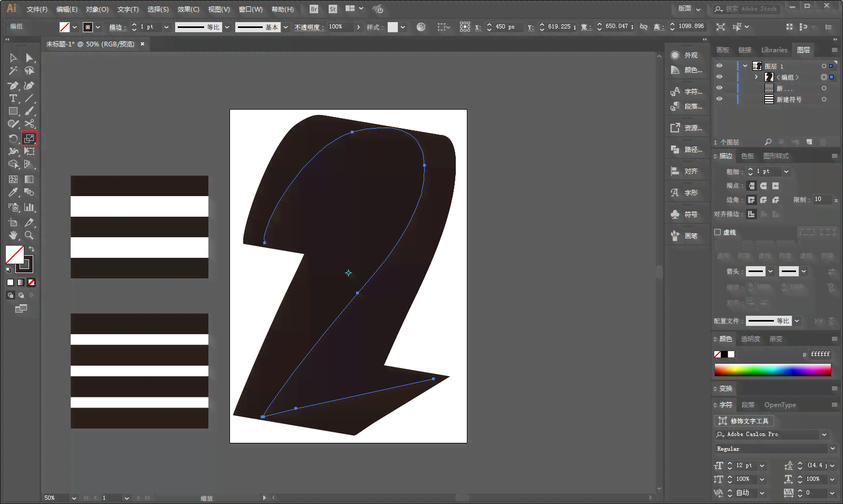Click the 不透明度 opacity label link
The image size is (843, 504).
click(309, 27)
